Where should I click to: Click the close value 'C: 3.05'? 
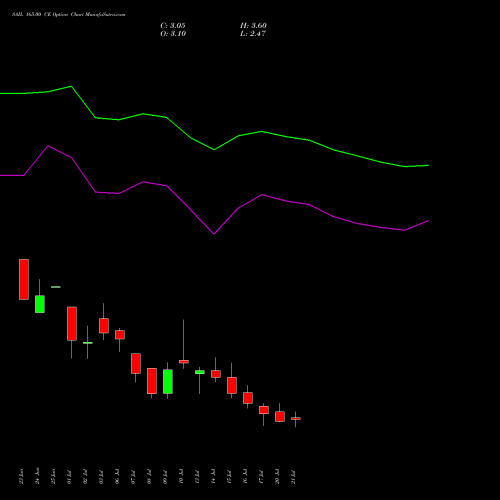[173, 26]
